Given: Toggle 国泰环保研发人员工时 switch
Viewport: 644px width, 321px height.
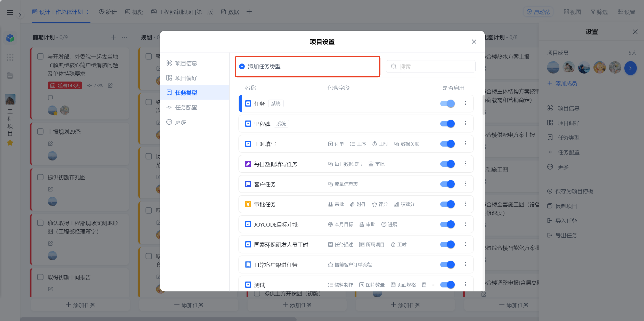Looking at the screenshot, I should [x=447, y=244].
